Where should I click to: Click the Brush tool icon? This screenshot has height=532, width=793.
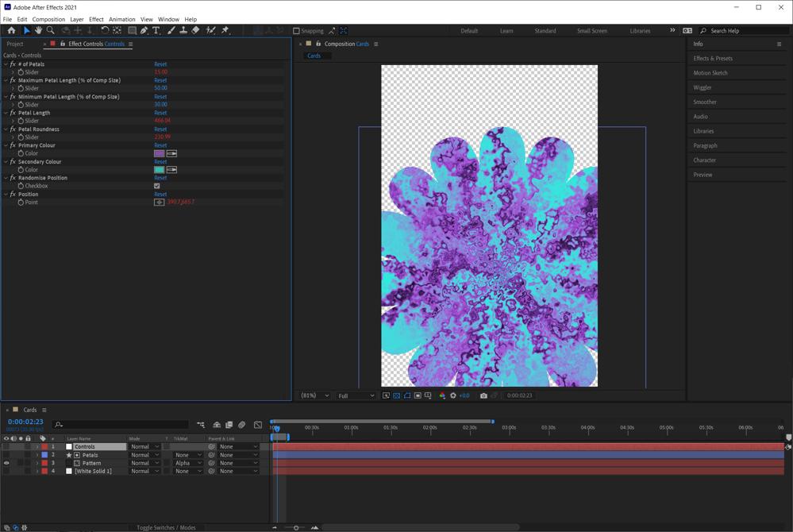click(170, 30)
